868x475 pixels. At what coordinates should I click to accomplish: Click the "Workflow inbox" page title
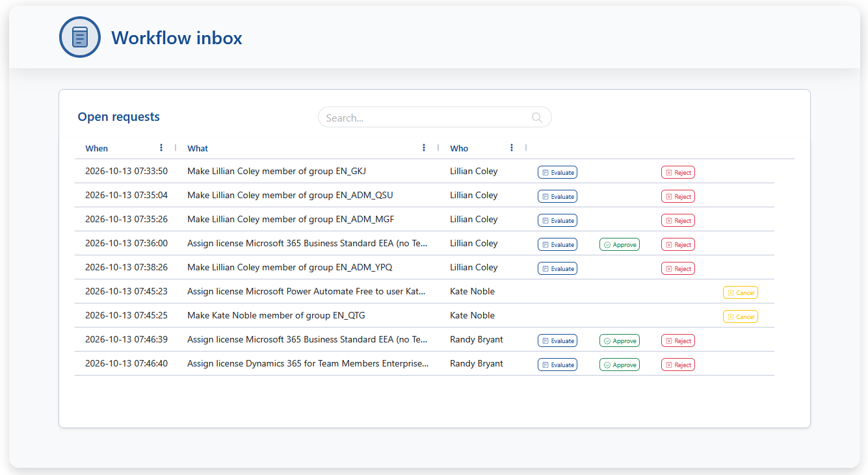[177, 38]
